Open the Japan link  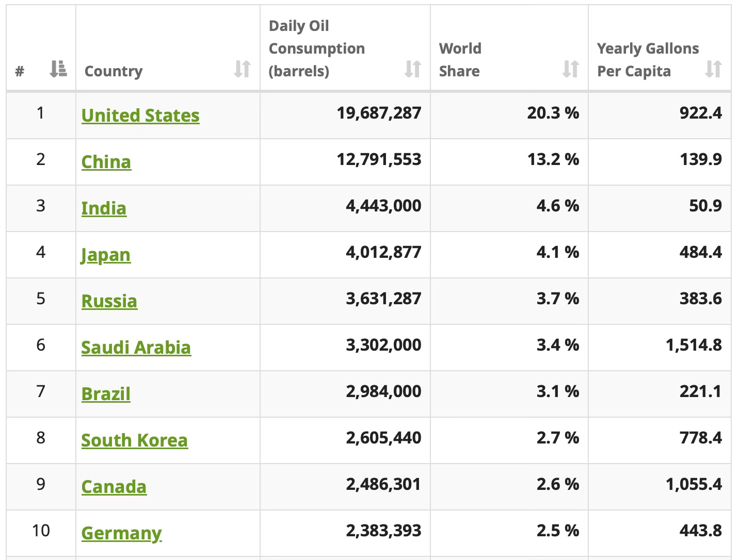coord(106,255)
